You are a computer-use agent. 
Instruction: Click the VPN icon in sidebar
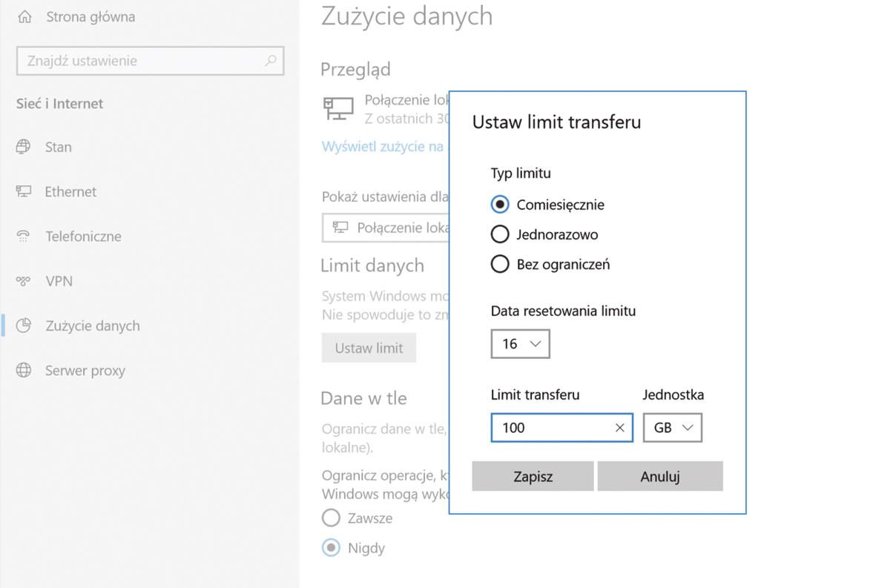[x=24, y=281]
